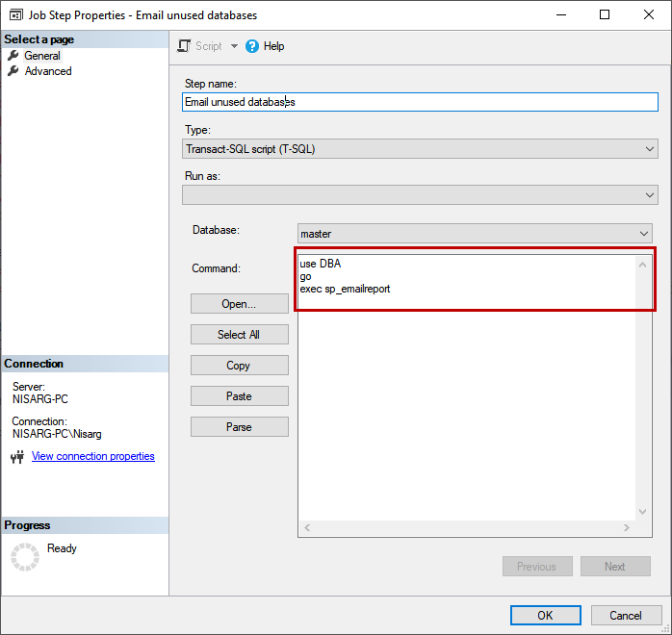Image resolution: width=672 pixels, height=635 pixels.
Task: Click the Paste button
Action: [x=239, y=396]
